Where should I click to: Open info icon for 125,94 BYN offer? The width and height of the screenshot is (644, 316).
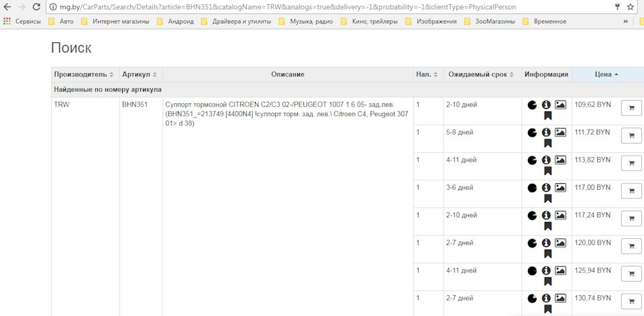click(546, 270)
